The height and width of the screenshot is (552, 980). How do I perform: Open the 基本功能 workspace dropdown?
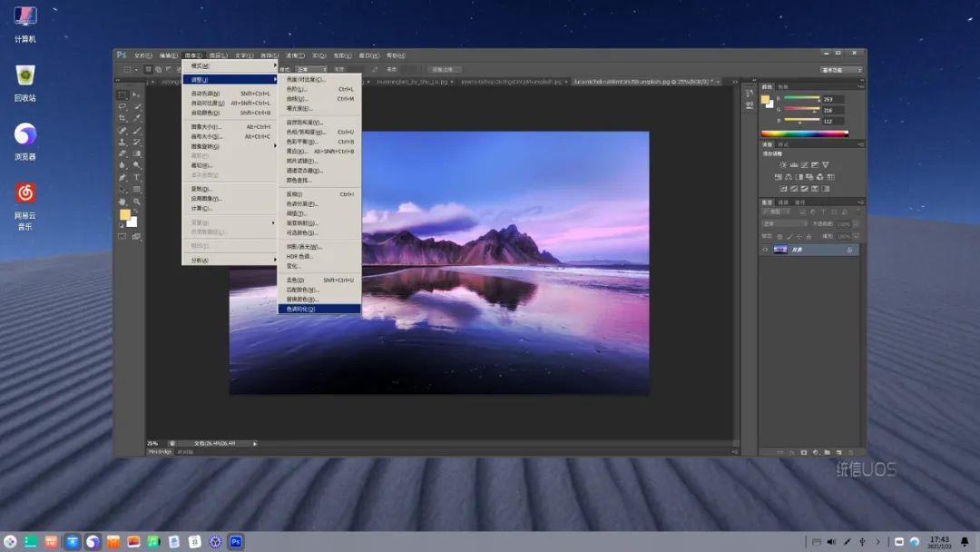point(841,70)
